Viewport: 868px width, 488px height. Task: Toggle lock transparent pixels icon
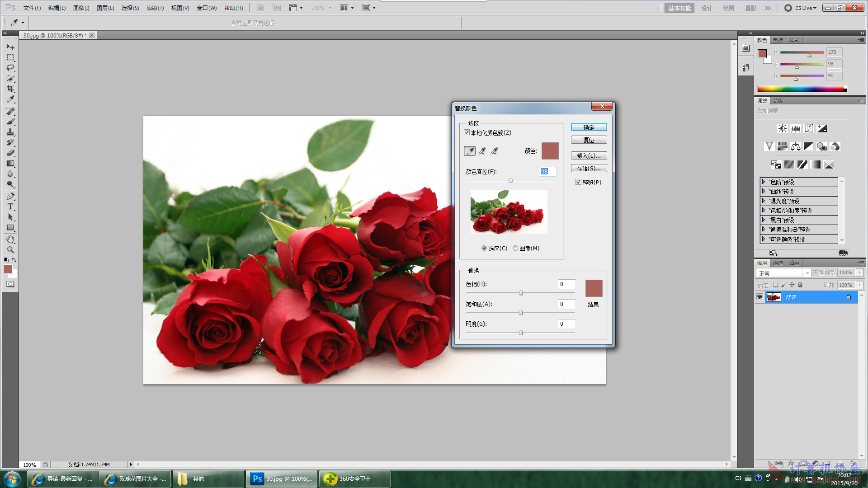(776, 285)
